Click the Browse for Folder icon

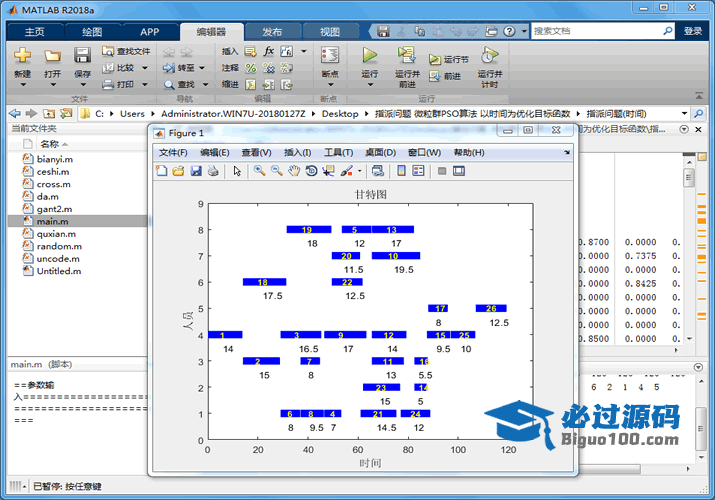[66, 113]
